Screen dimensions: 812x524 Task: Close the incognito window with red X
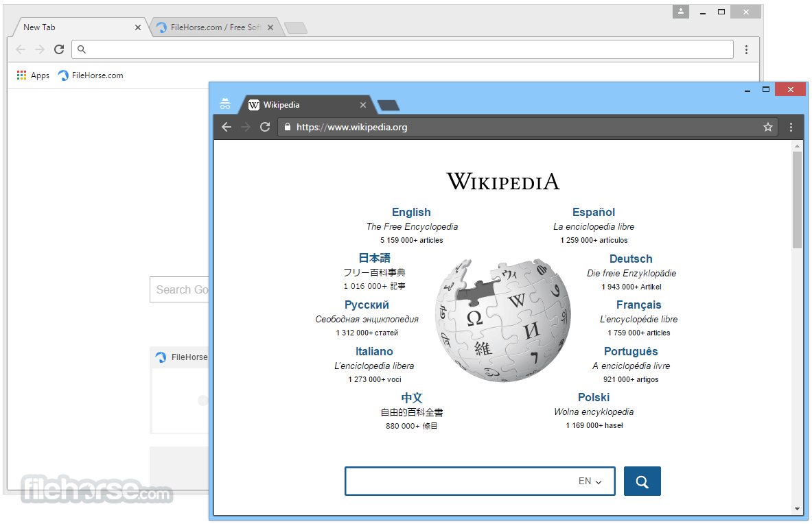click(790, 89)
